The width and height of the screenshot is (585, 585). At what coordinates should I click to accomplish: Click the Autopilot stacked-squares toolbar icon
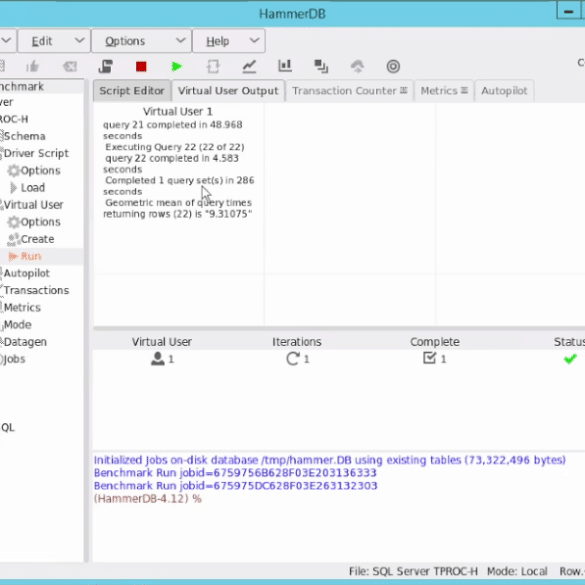pyautogui.click(x=321, y=66)
